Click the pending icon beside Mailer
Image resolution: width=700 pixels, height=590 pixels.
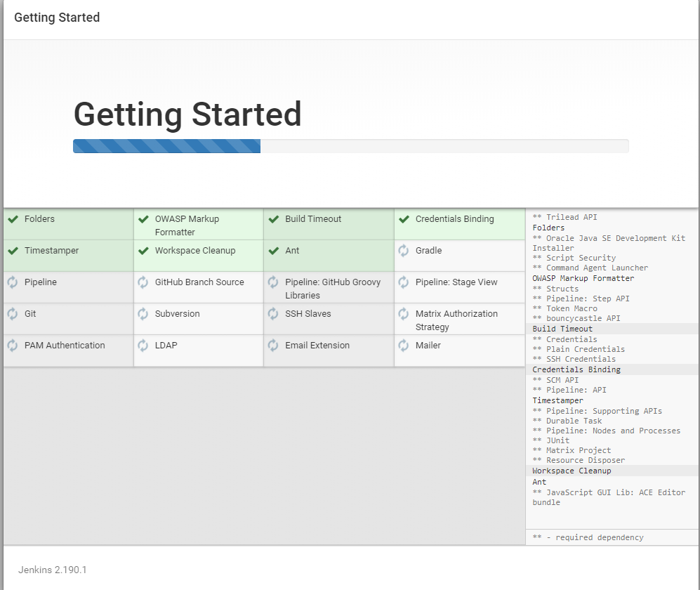click(x=404, y=346)
